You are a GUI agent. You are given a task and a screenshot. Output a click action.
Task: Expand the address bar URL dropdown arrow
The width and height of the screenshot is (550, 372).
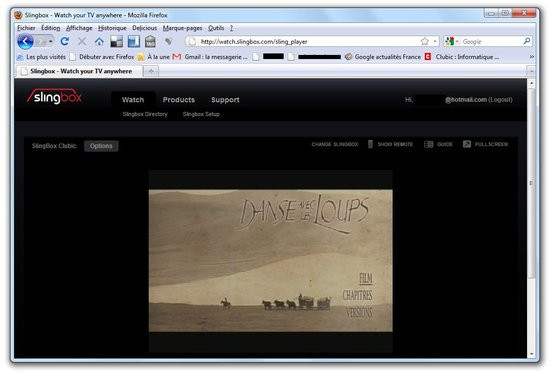point(435,41)
